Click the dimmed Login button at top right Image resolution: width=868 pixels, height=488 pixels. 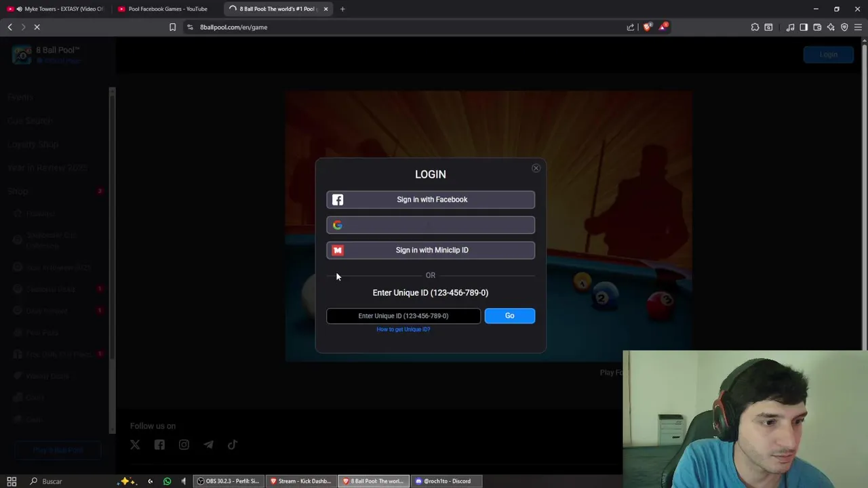coord(828,54)
